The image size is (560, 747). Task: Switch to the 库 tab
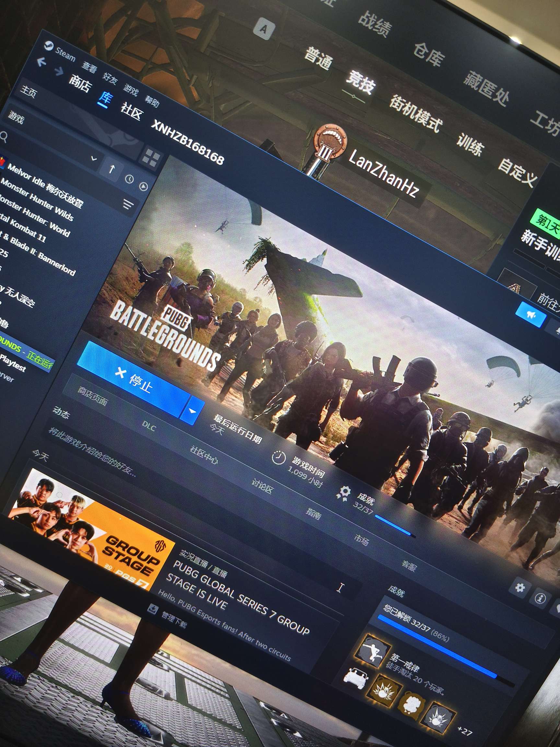pos(105,98)
